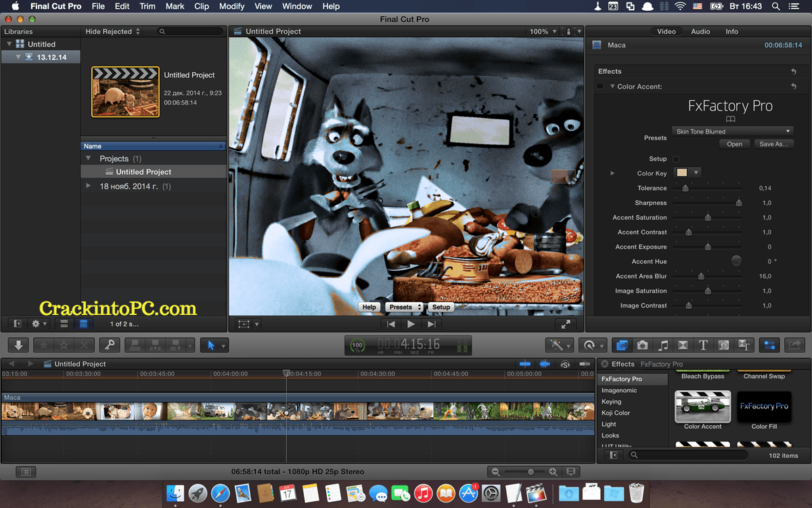This screenshot has width=812, height=508.
Task: Click timeline zoom out magnifier
Action: [496, 471]
